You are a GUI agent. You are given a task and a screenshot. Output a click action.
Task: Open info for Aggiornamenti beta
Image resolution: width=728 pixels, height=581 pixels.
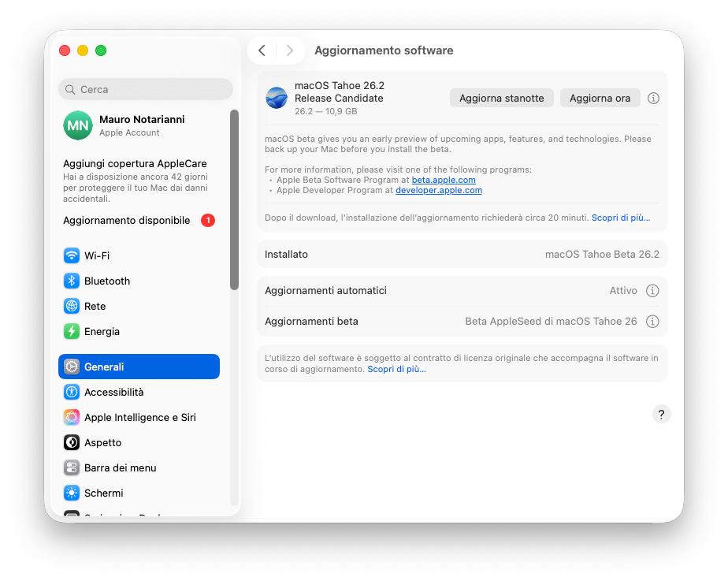[652, 321]
